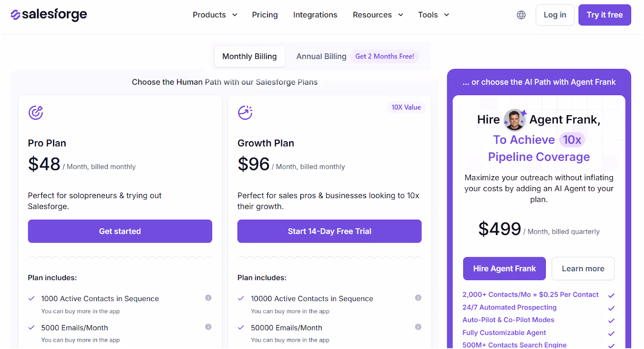Click 'Pipeline Coverage' heading text
This screenshot has width=644, height=349.
(x=539, y=157)
